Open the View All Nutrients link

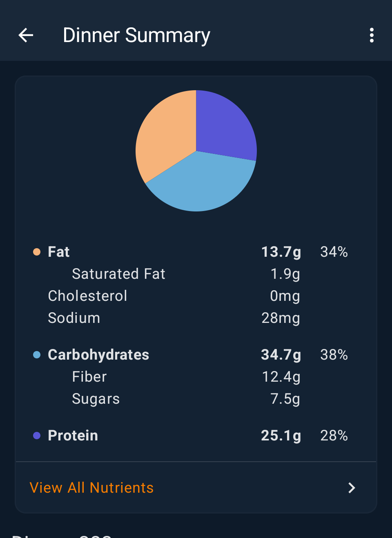click(92, 488)
